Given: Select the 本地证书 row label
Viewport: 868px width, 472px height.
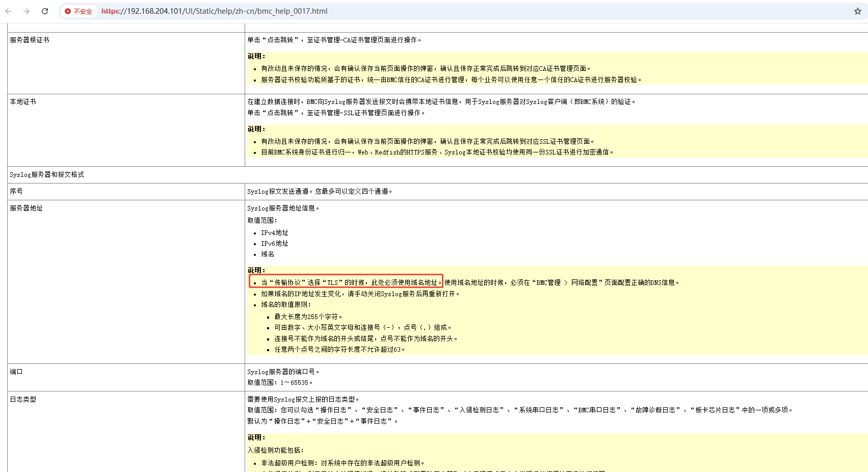Looking at the screenshot, I should pyautogui.click(x=23, y=101).
